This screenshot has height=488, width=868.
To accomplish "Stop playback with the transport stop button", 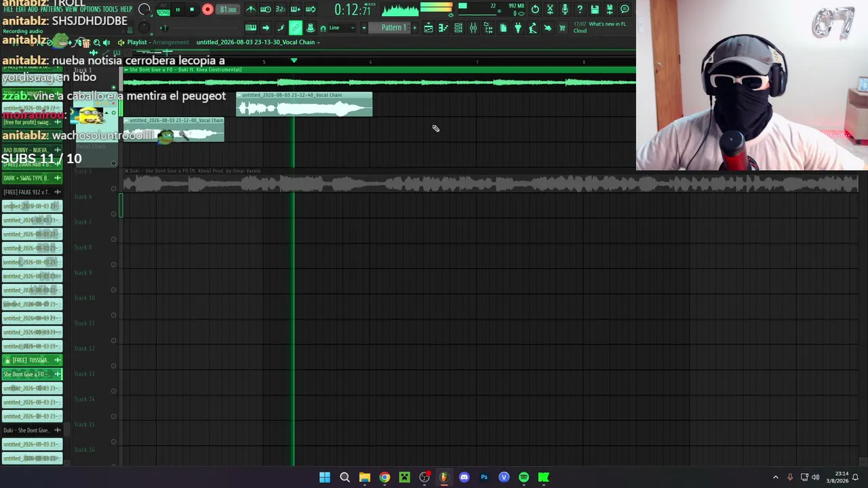I will tap(192, 9).
